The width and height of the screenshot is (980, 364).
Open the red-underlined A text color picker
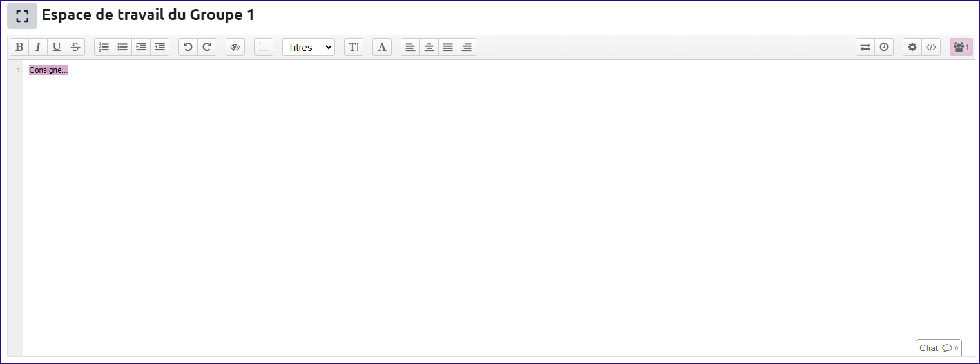[382, 47]
